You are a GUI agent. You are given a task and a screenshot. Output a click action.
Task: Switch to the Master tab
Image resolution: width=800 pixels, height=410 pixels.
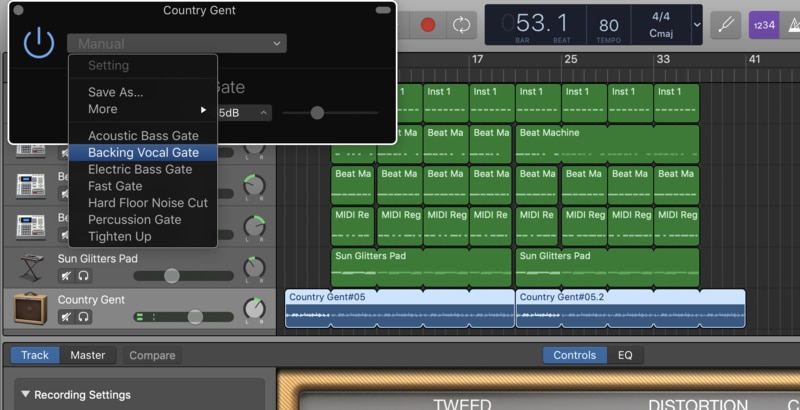88,355
